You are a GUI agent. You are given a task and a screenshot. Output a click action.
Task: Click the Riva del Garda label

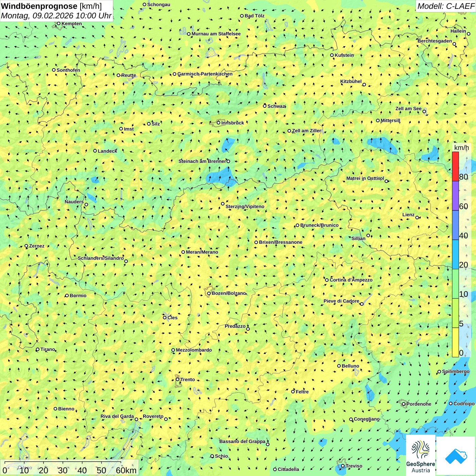[x=117, y=416]
